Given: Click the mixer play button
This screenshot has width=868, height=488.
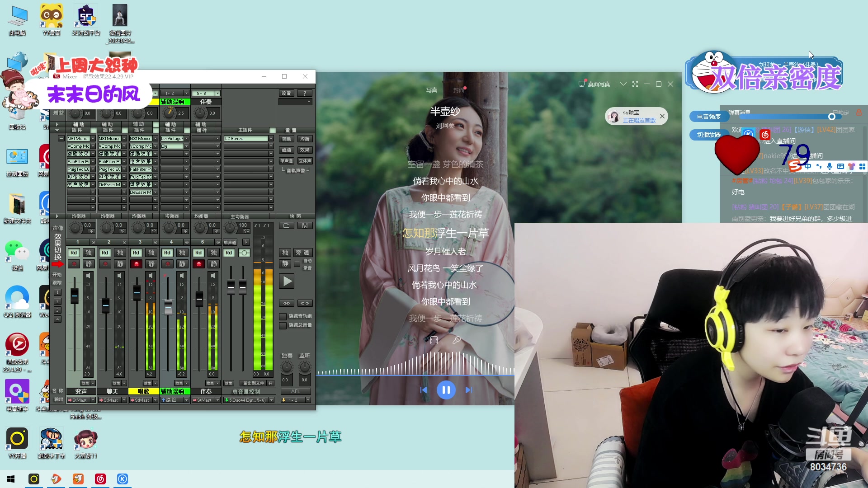Looking at the screenshot, I should pyautogui.click(x=287, y=281).
